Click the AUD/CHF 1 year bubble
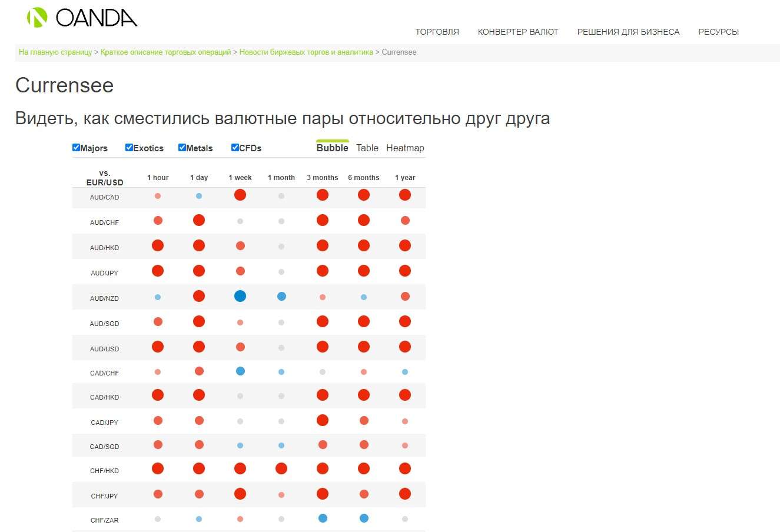 click(x=405, y=220)
